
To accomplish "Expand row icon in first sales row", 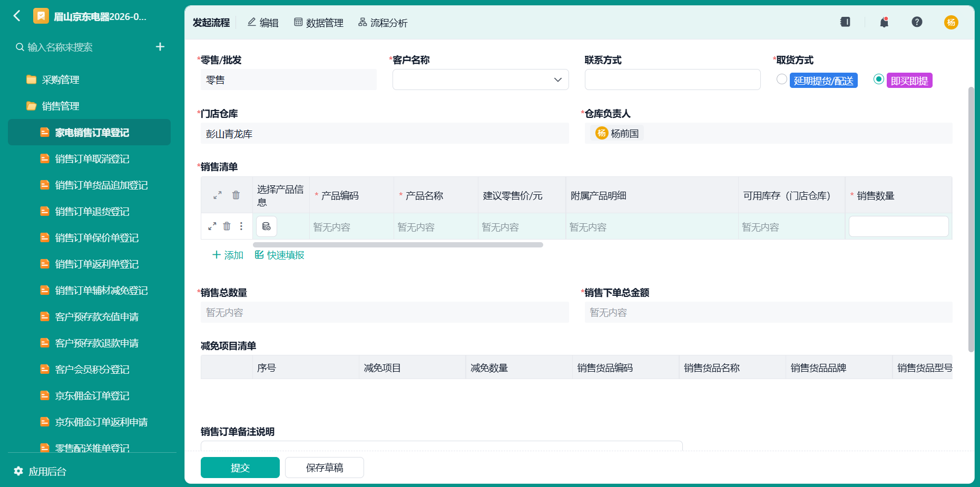I will click(x=212, y=226).
